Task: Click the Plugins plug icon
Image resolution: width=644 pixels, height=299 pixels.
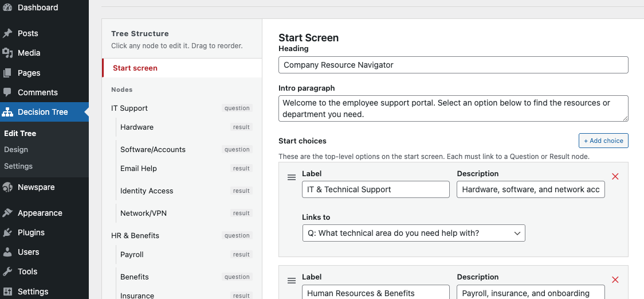Action: coord(7,232)
